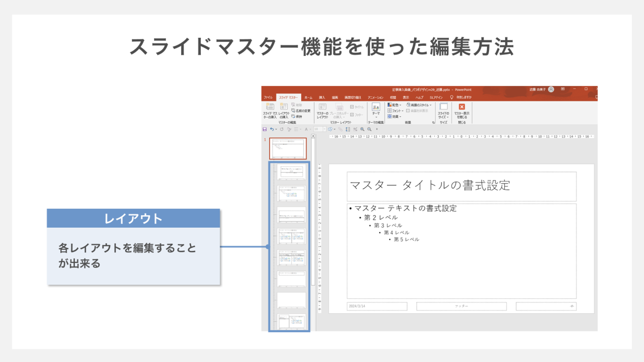Screen dimensions: 644x362
Task: Switch to the ホーム ribbon tab
Action: click(x=308, y=98)
